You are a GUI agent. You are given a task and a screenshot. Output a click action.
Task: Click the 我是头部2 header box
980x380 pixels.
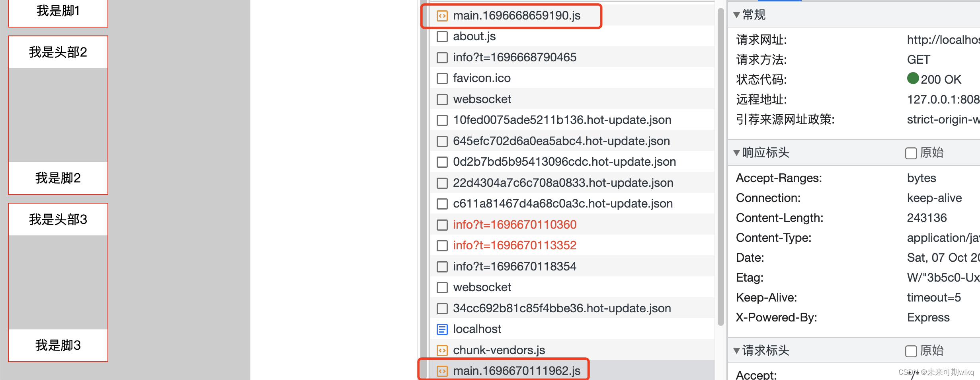click(x=58, y=52)
